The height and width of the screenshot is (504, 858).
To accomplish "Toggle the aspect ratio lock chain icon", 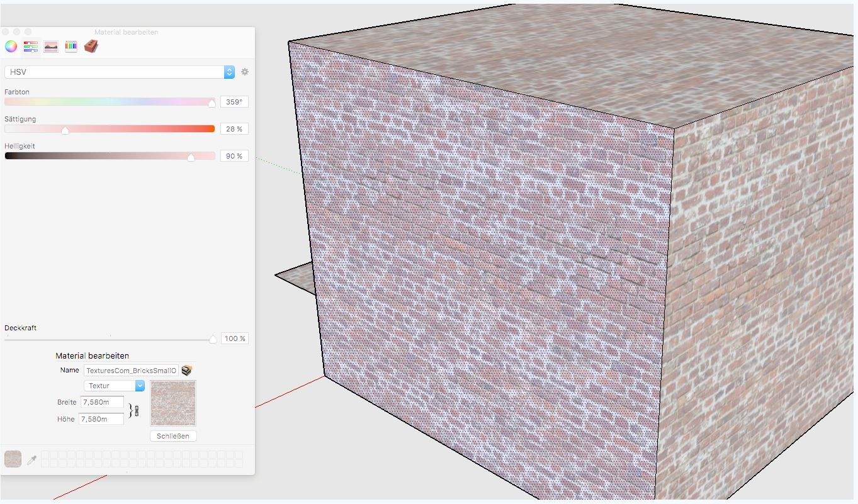I will [x=135, y=410].
